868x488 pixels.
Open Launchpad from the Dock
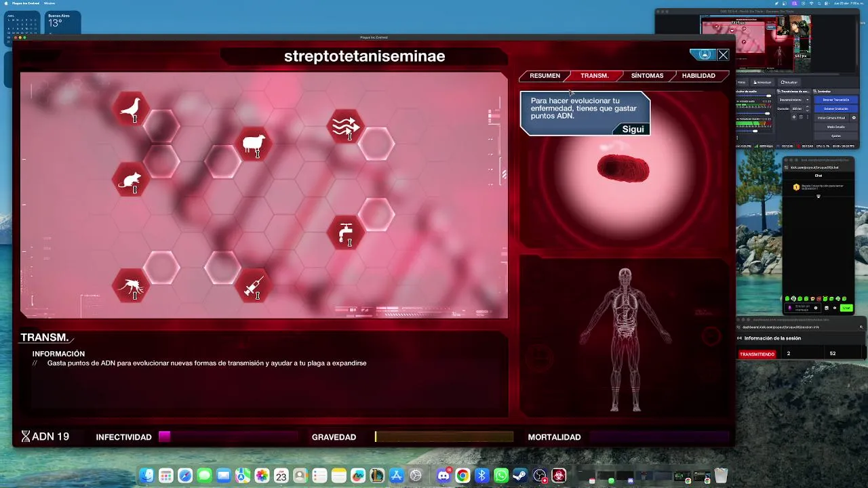pos(166,476)
